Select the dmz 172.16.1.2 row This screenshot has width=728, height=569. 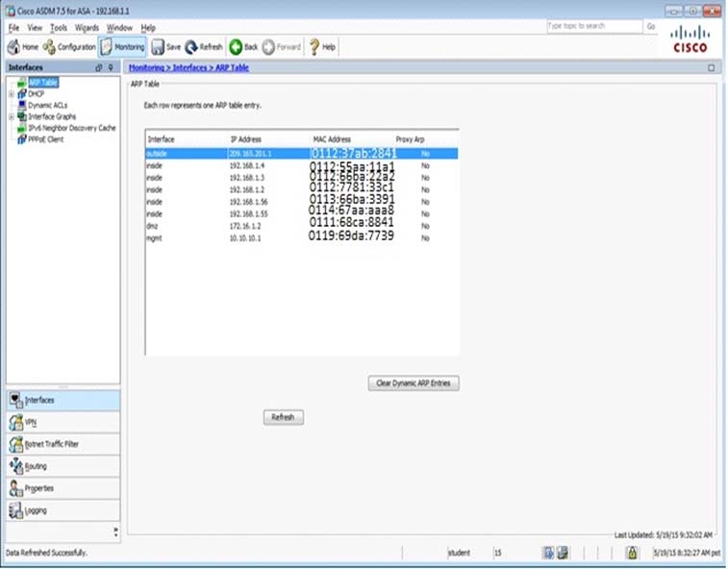(302, 226)
